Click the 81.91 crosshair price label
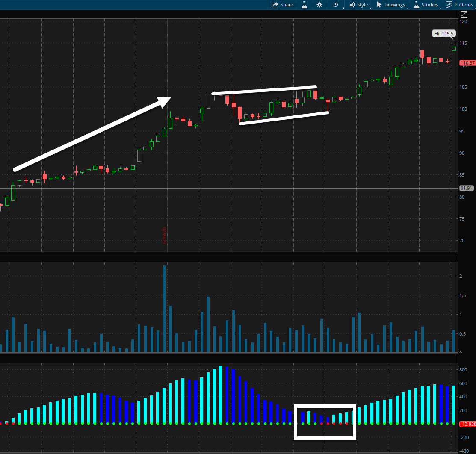 [466, 188]
